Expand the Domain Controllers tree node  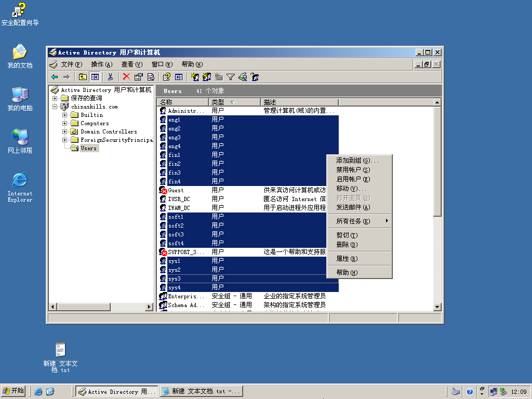tap(64, 131)
